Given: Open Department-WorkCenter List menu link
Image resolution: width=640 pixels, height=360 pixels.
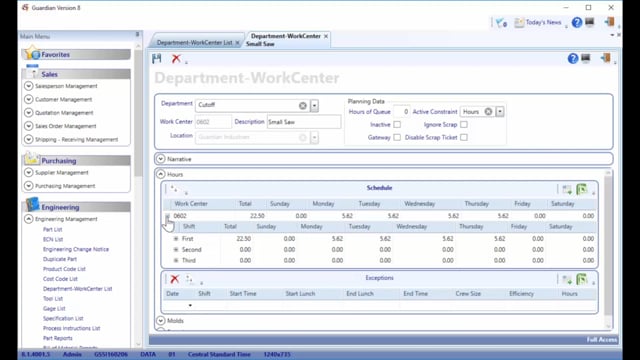Looking at the screenshot, I should point(78,289).
